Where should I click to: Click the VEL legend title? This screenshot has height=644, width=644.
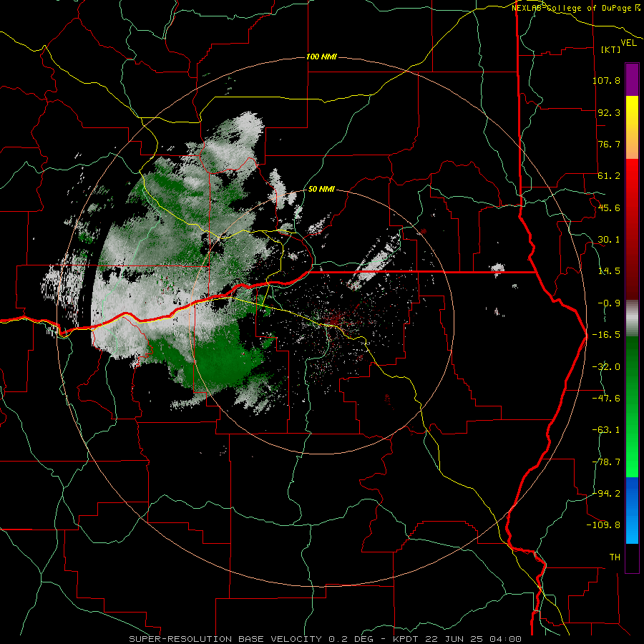(x=628, y=43)
